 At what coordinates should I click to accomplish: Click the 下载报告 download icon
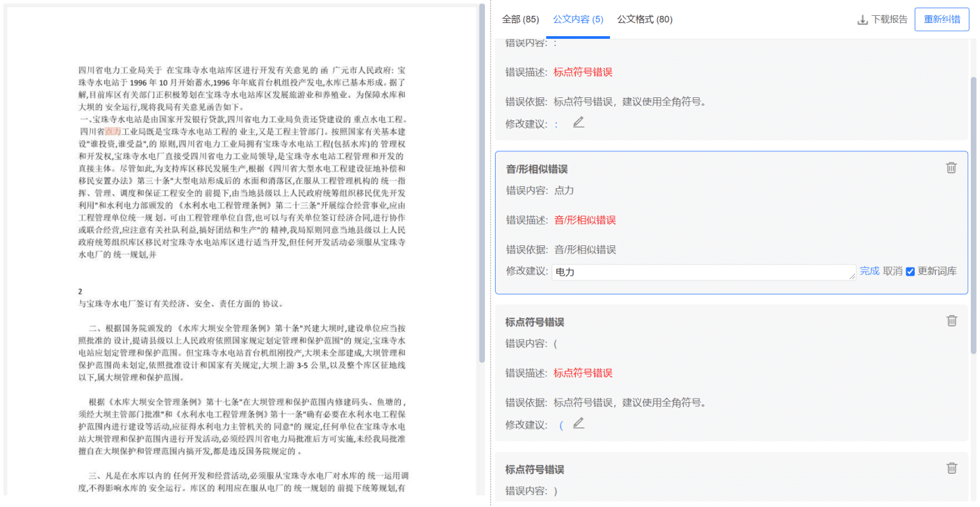[x=863, y=20]
